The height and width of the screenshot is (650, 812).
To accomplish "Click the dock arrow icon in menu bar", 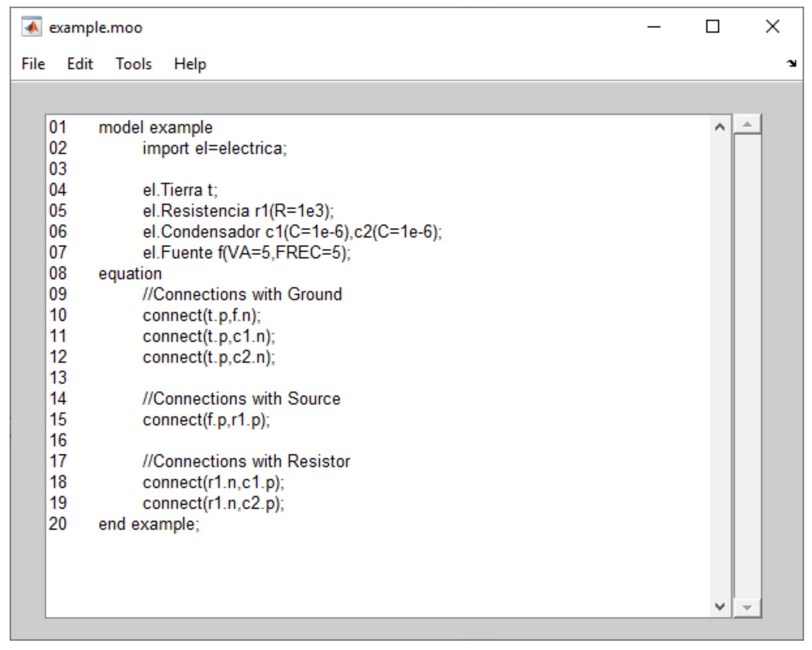I will click(791, 63).
